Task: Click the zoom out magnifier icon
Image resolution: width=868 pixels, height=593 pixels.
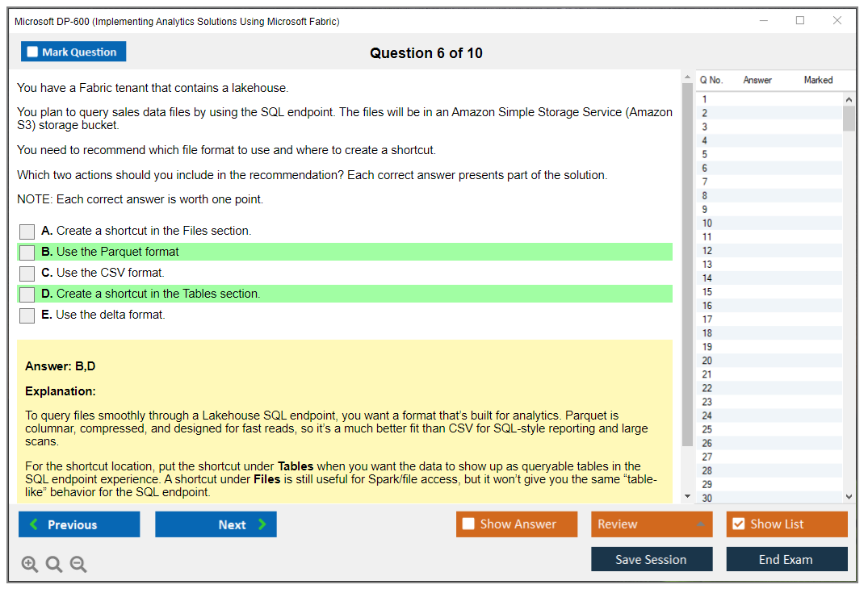Action: pyautogui.click(x=78, y=564)
